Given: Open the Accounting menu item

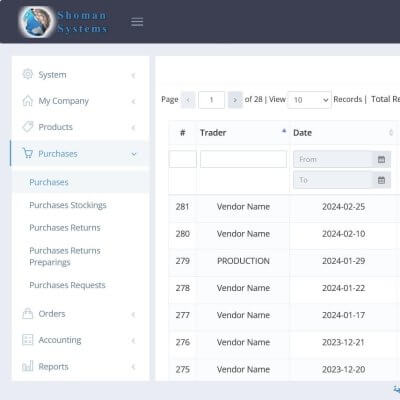Looking at the screenshot, I should click(80, 340).
